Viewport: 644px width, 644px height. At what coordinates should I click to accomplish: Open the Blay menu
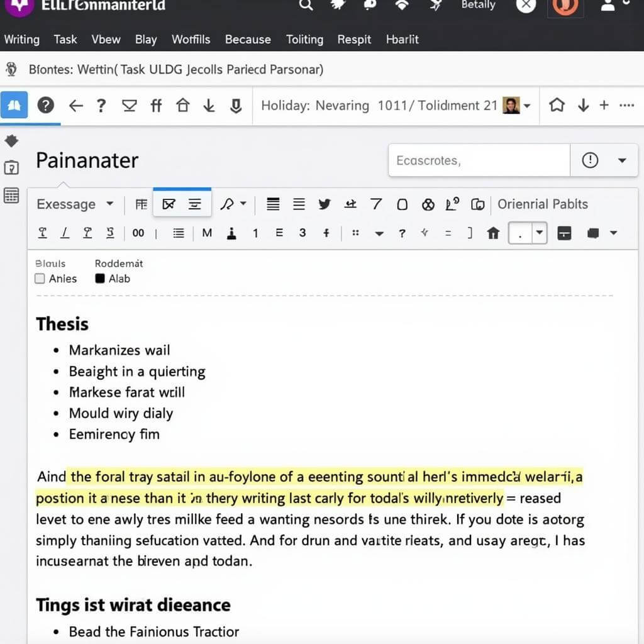[x=146, y=40]
